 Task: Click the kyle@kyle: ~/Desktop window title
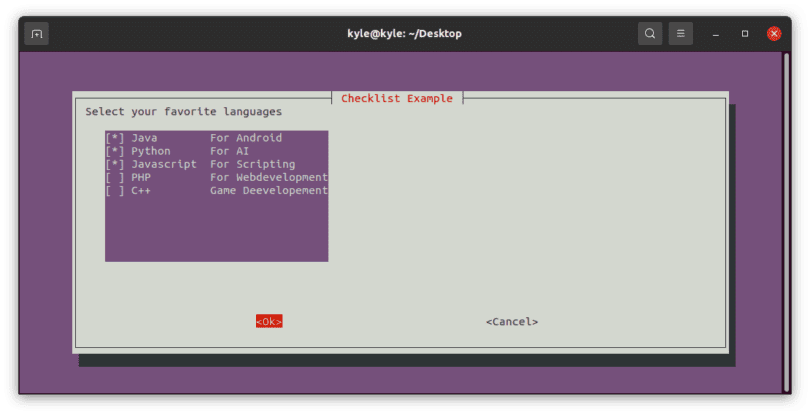404,34
